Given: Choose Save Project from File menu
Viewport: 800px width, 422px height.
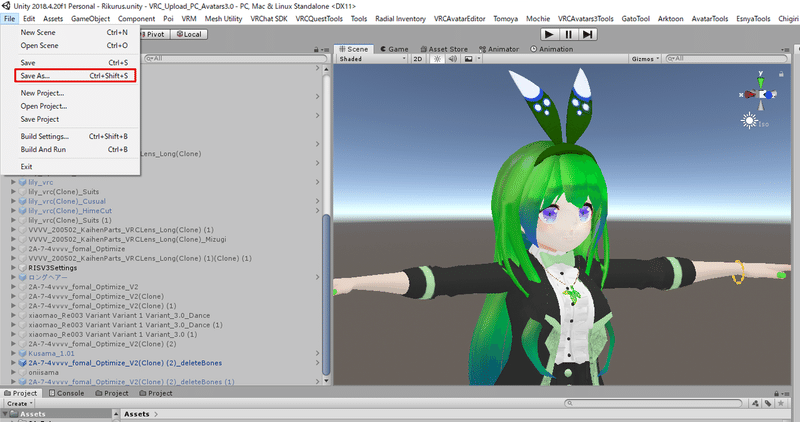Looking at the screenshot, I should [x=70, y=119].
